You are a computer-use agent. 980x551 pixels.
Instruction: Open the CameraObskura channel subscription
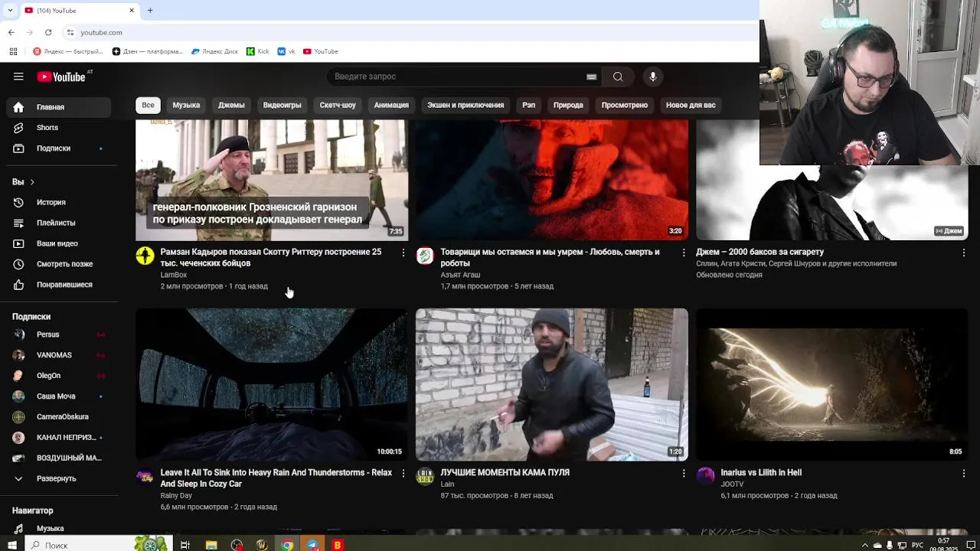(x=59, y=417)
